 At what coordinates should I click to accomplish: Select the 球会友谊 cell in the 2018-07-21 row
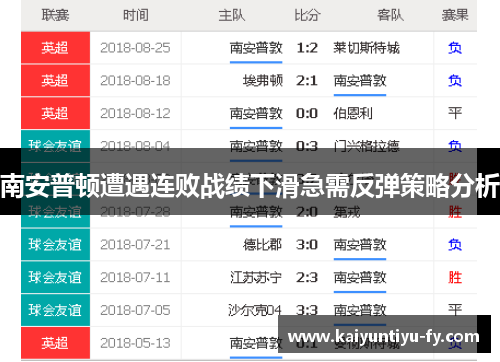point(55,244)
